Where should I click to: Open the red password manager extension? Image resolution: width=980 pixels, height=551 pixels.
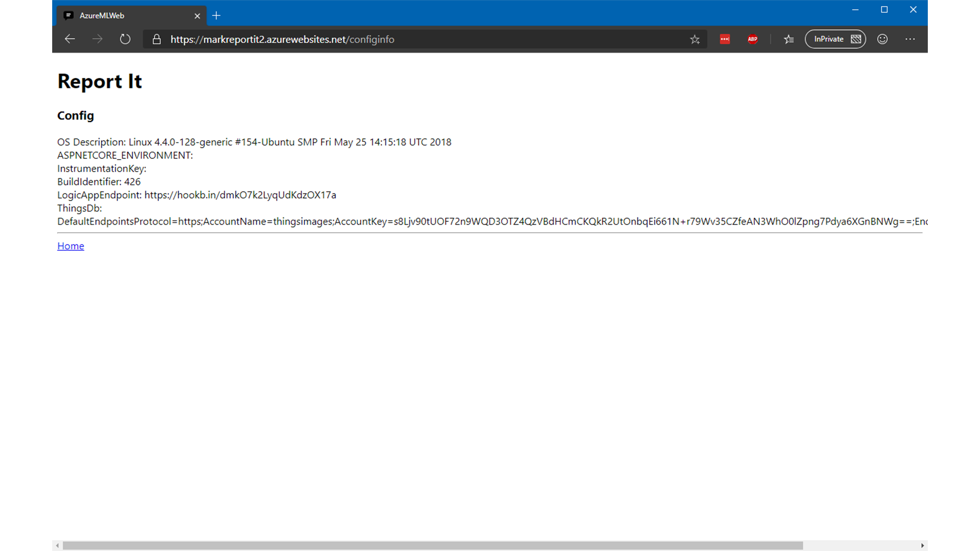725,39
